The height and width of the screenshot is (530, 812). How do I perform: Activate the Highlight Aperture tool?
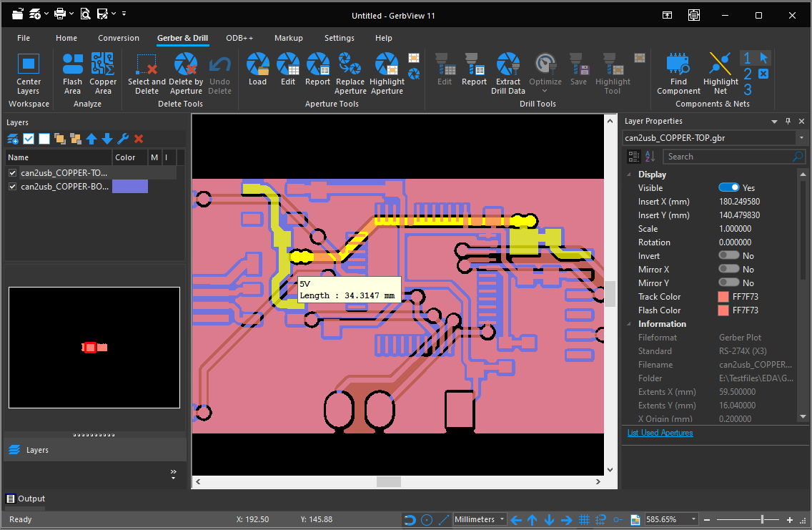pos(387,74)
